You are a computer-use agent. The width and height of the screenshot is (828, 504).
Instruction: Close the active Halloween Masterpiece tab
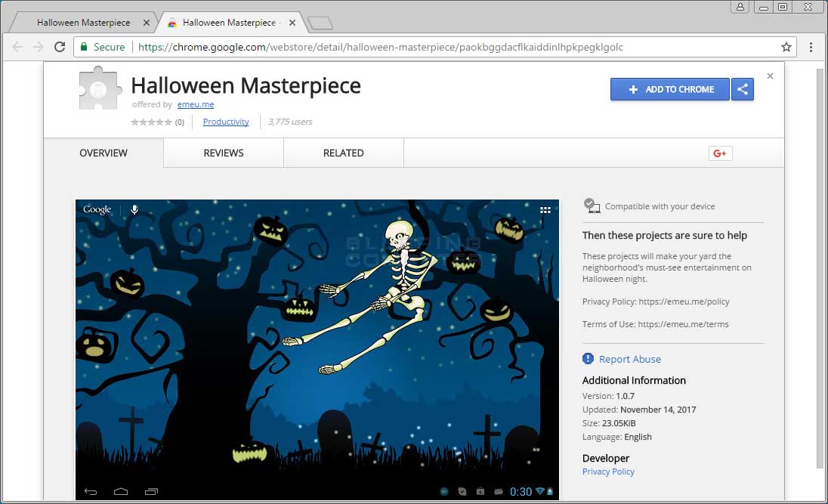pos(292,23)
